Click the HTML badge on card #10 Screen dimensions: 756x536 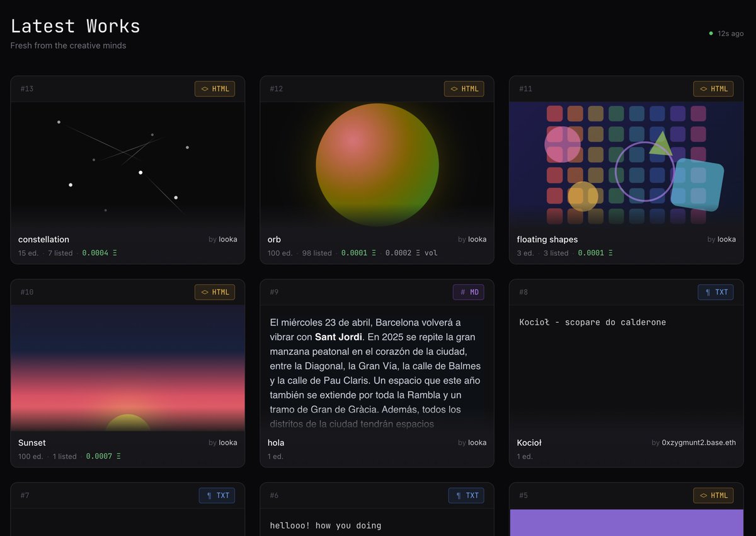[x=215, y=292]
